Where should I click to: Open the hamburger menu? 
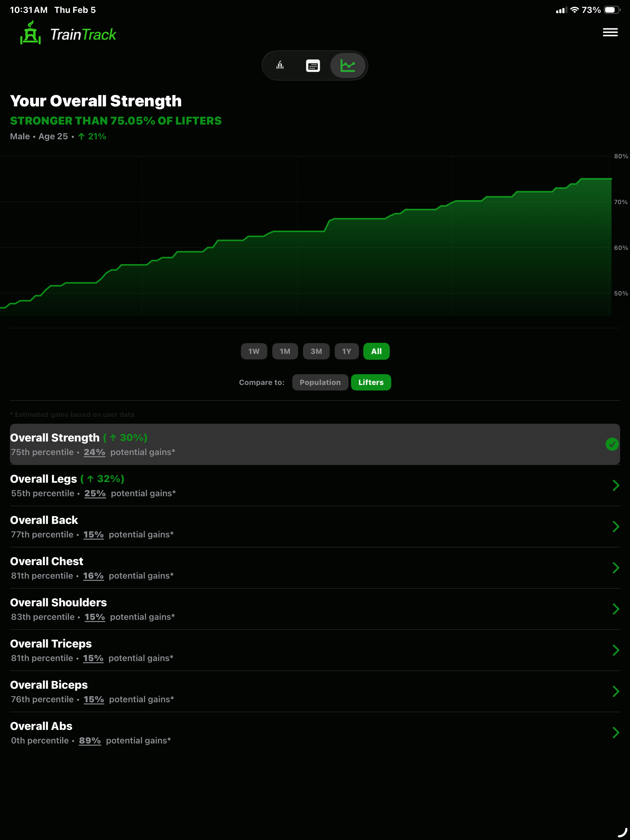(610, 32)
